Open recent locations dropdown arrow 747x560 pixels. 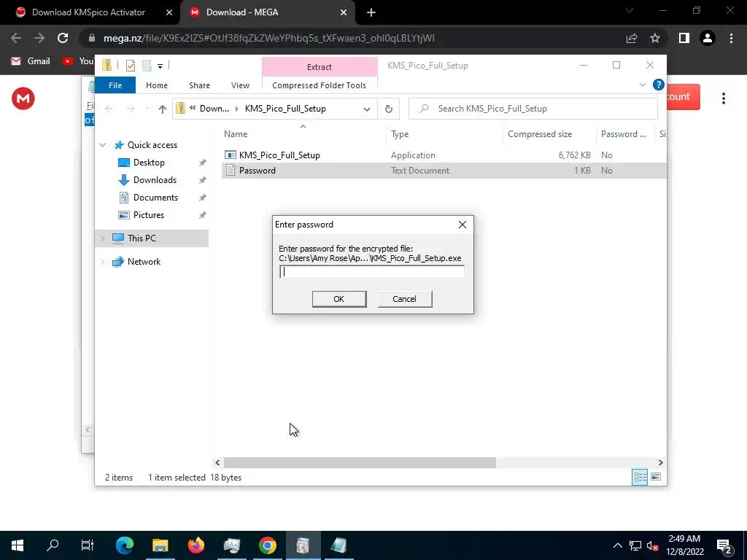tap(147, 109)
